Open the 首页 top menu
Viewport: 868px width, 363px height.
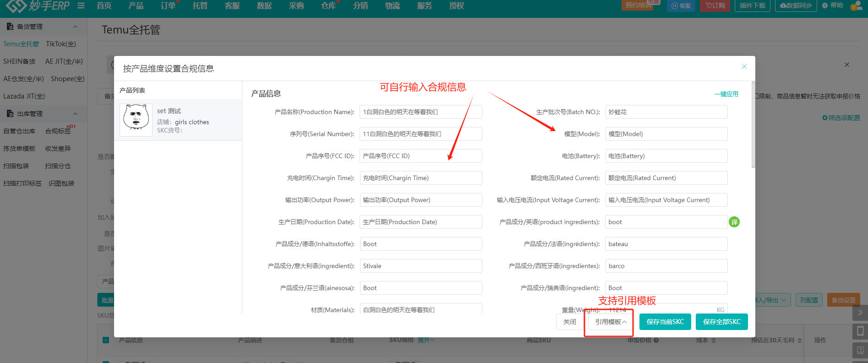pyautogui.click(x=104, y=5)
